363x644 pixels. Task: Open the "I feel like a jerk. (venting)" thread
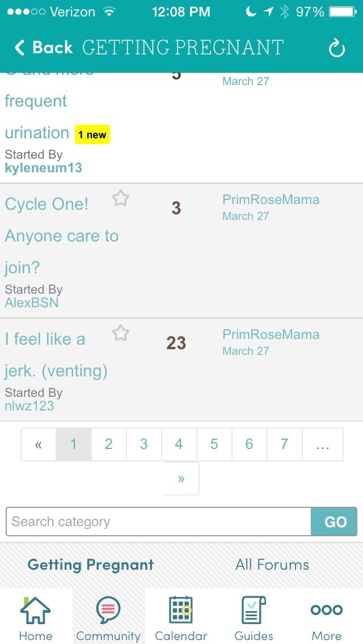pos(56,355)
